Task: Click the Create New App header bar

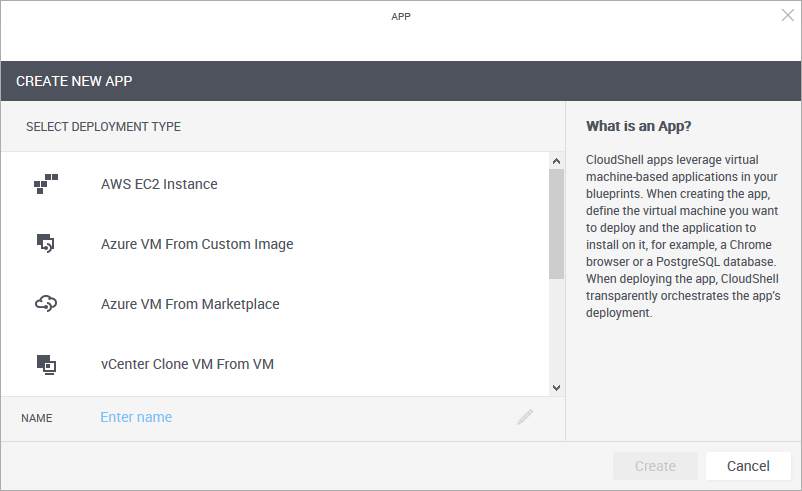Action: (x=400, y=81)
